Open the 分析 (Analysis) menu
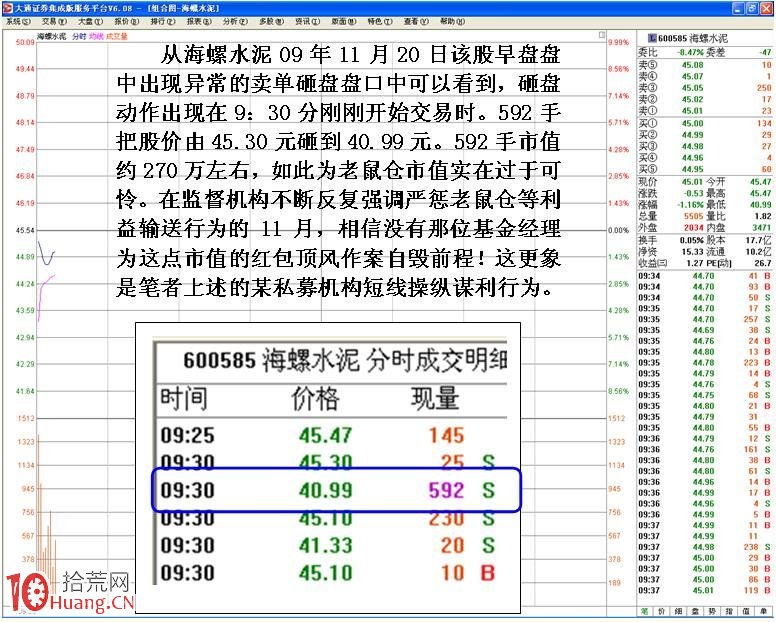776x622 pixels. click(x=234, y=21)
